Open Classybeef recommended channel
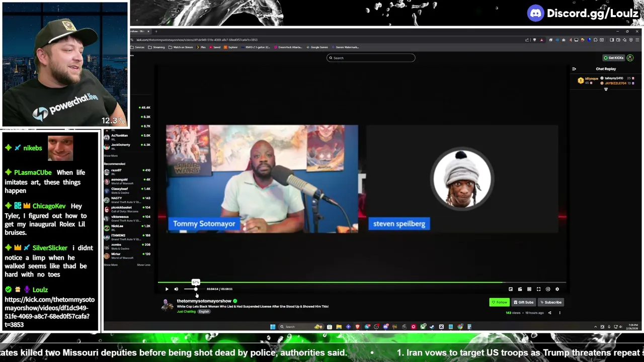 tap(127, 190)
